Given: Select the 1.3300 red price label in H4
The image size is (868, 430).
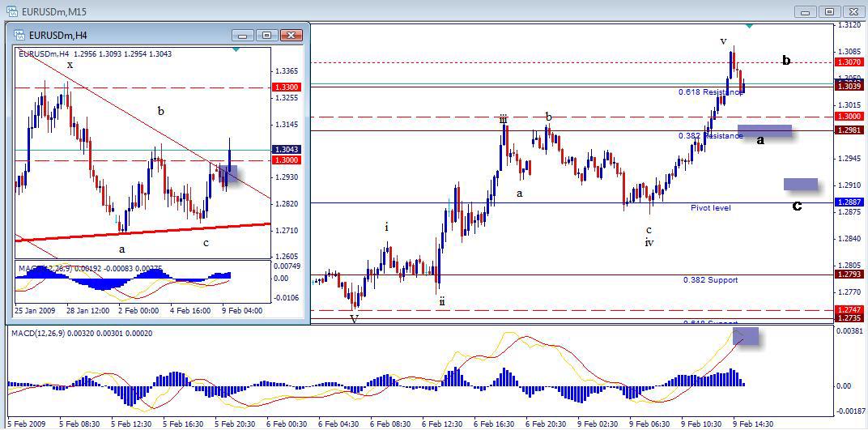Looking at the screenshot, I should click(286, 87).
